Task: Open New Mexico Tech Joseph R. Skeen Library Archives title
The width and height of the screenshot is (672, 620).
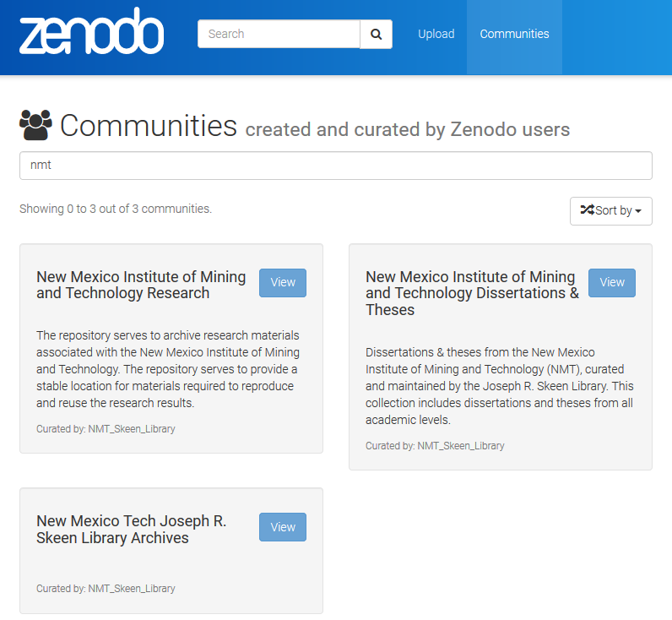Action: (131, 530)
